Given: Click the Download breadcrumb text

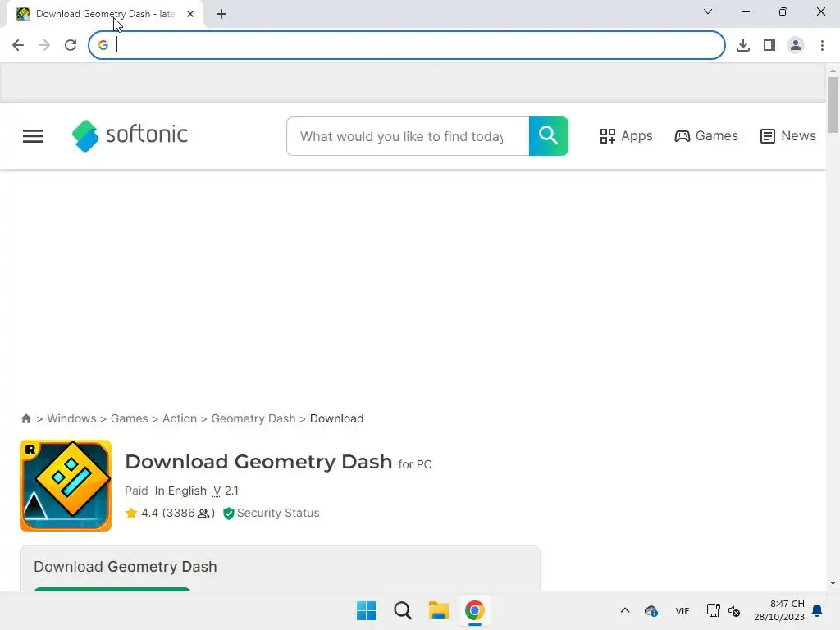Looking at the screenshot, I should point(336,418).
